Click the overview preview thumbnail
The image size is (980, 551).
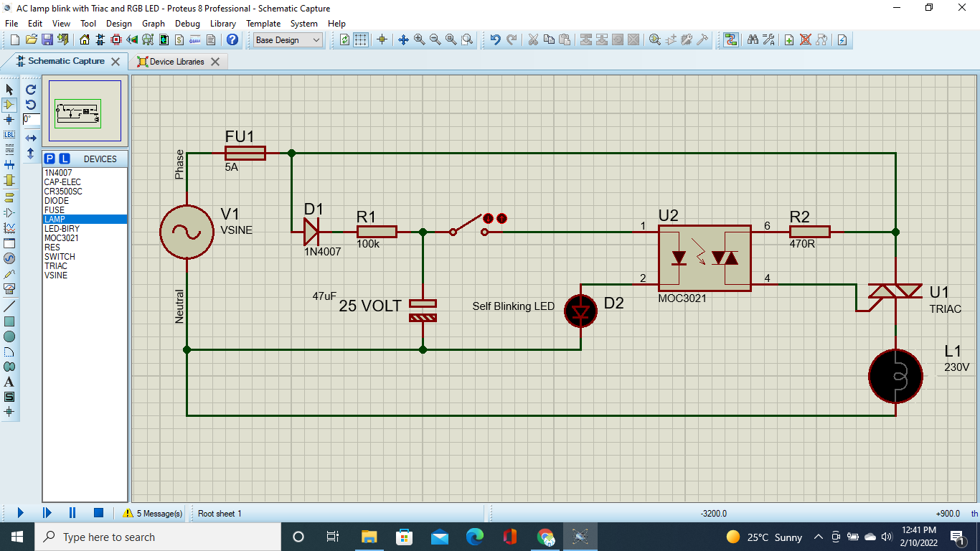coord(85,110)
